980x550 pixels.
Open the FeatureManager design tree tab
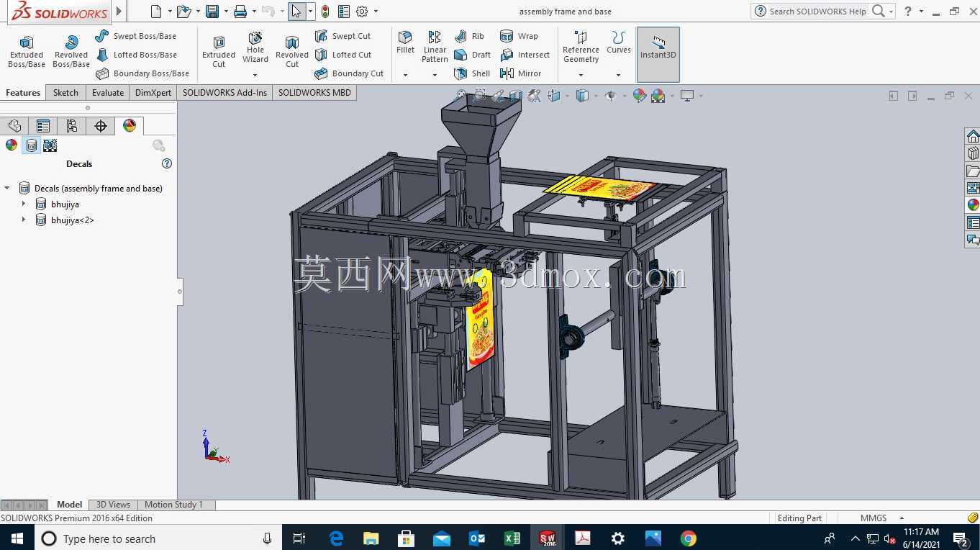coord(14,126)
